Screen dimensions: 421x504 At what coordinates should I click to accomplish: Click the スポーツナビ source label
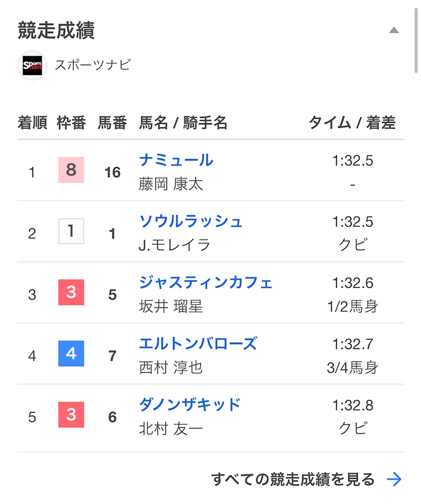coord(93,65)
